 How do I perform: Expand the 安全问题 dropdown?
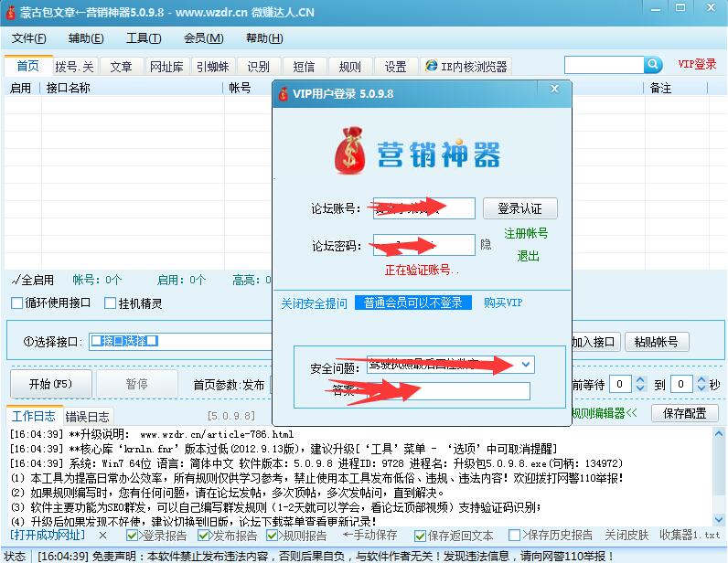(x=526, y=365)
